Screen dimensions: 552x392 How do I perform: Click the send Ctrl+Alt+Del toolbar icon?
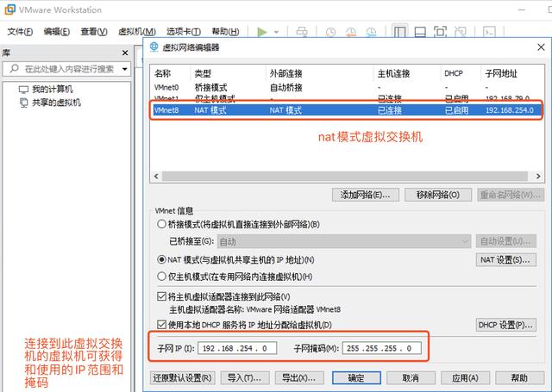(x=302, y=32)
